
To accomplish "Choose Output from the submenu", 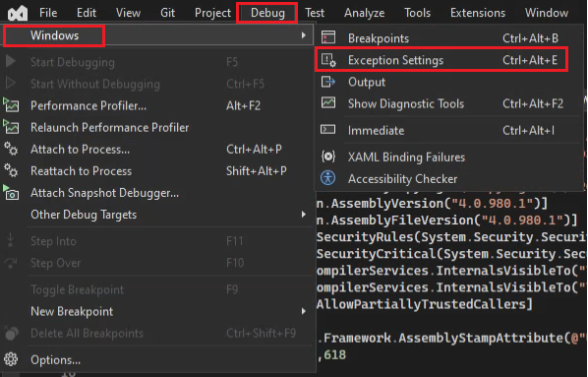I will coord(448,82).
